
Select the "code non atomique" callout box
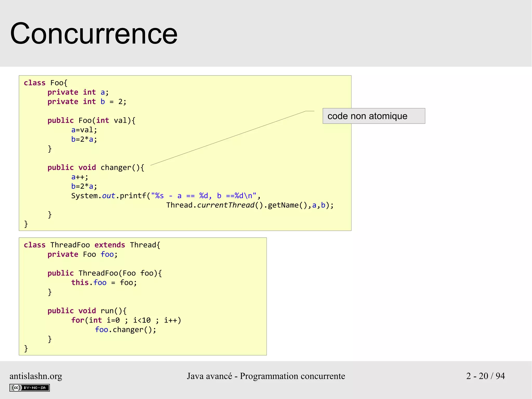(374, 116)
